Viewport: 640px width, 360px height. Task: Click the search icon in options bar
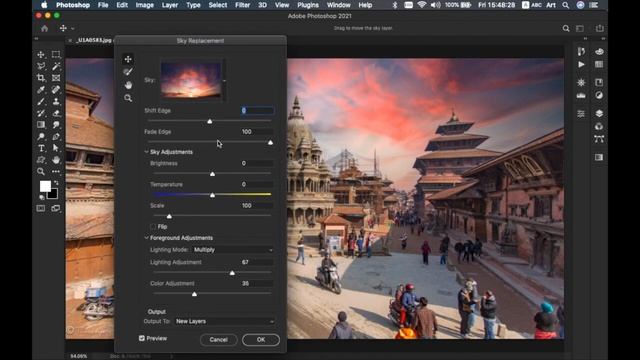[x=566, y=28]
